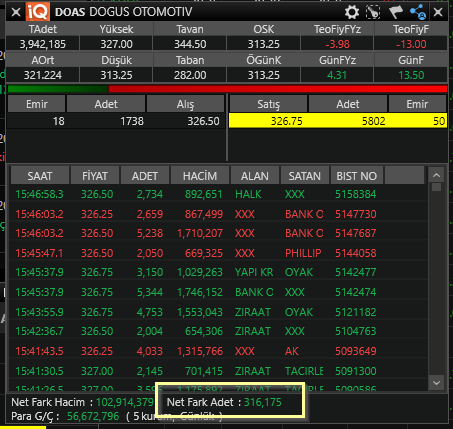The width and height of the screenshot is (453, 429).
Task: Click the green-red buy/sell ratio bar
Action: coord(227,89)
